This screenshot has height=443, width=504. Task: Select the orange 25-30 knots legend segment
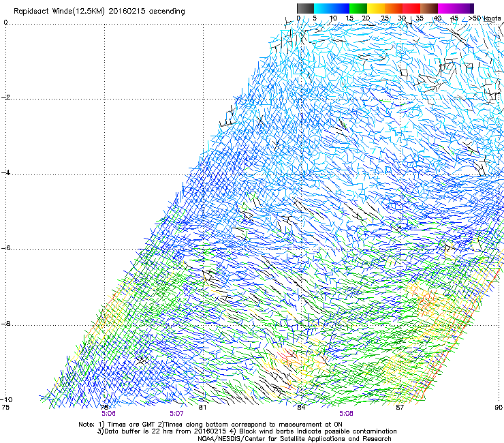pos(394,8)
